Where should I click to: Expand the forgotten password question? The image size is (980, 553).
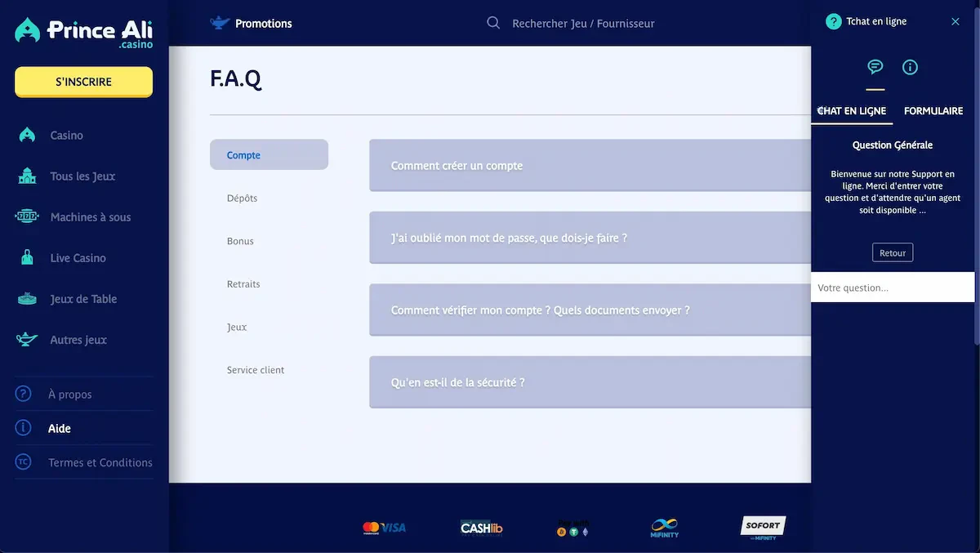point(590,238)
